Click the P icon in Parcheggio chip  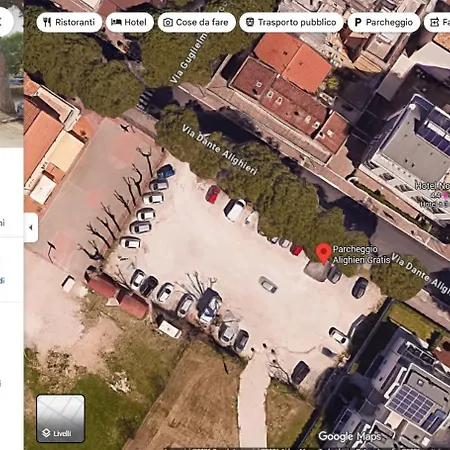tap(358, 22)
